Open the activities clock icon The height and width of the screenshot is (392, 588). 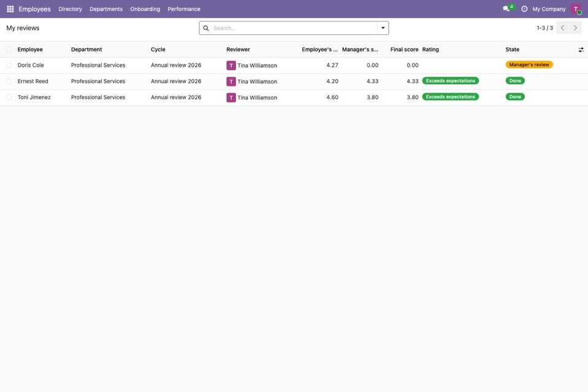click(524, 9)
